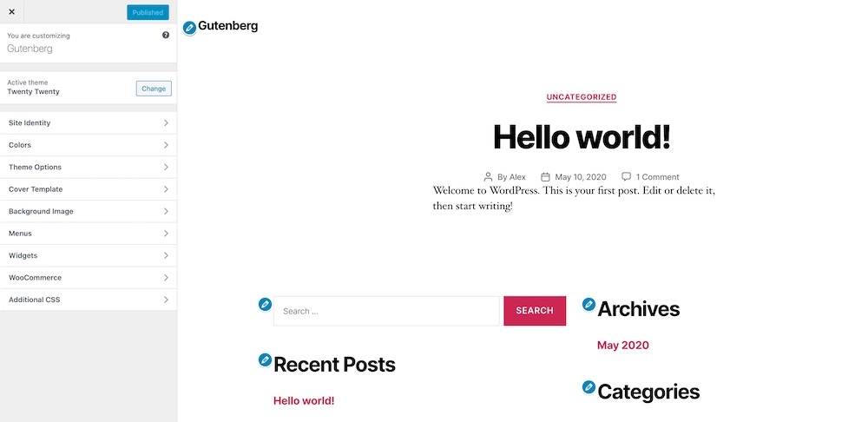Click the edit pencil next to Search widget

[265, 304]
